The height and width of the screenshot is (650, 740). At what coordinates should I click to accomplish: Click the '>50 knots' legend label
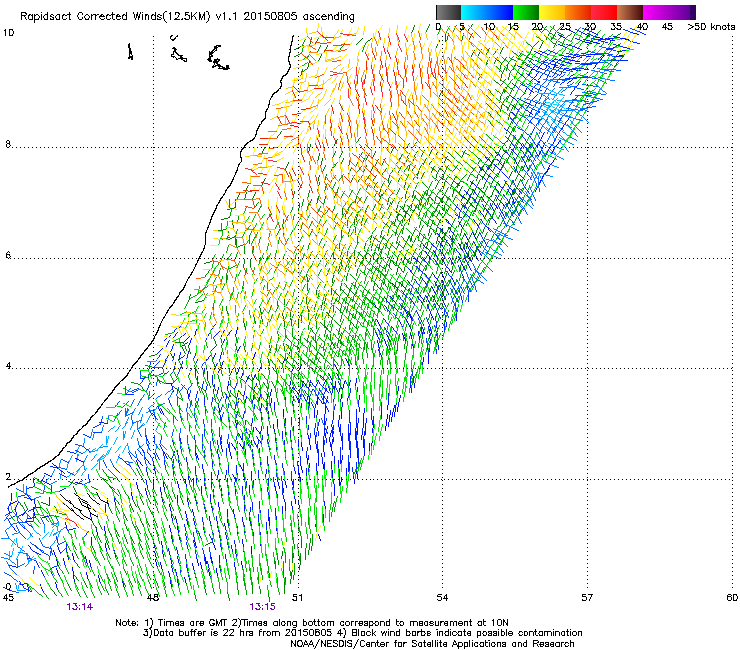(711, 27)
